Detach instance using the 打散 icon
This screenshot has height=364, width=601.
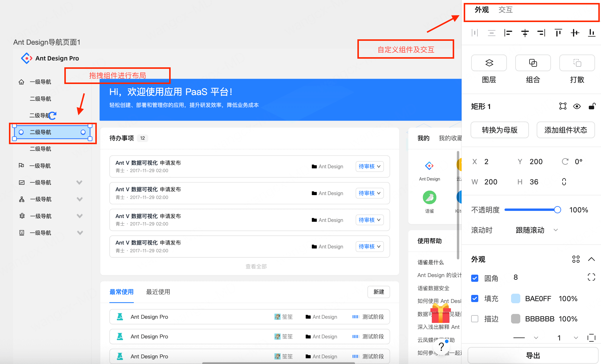(577, 63)
